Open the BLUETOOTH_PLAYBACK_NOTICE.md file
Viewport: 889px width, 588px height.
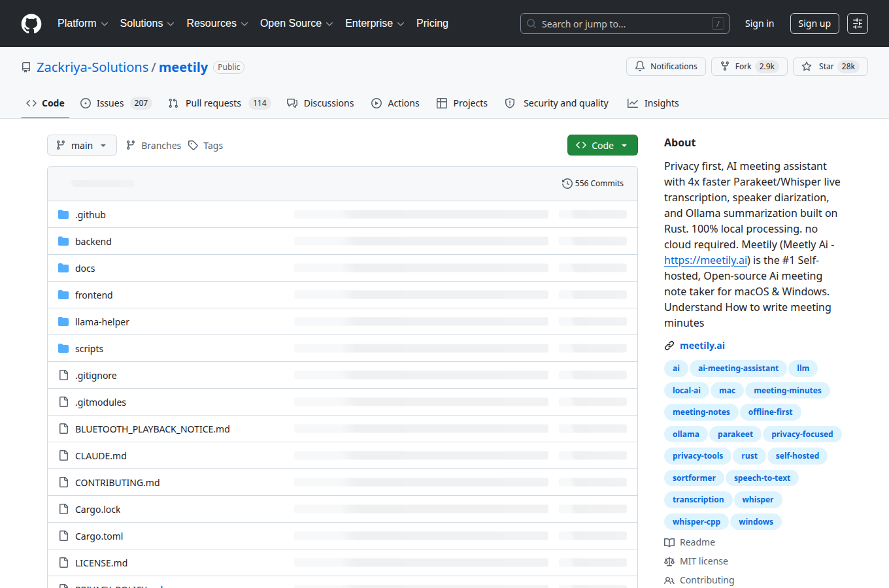tap(152, 429)
